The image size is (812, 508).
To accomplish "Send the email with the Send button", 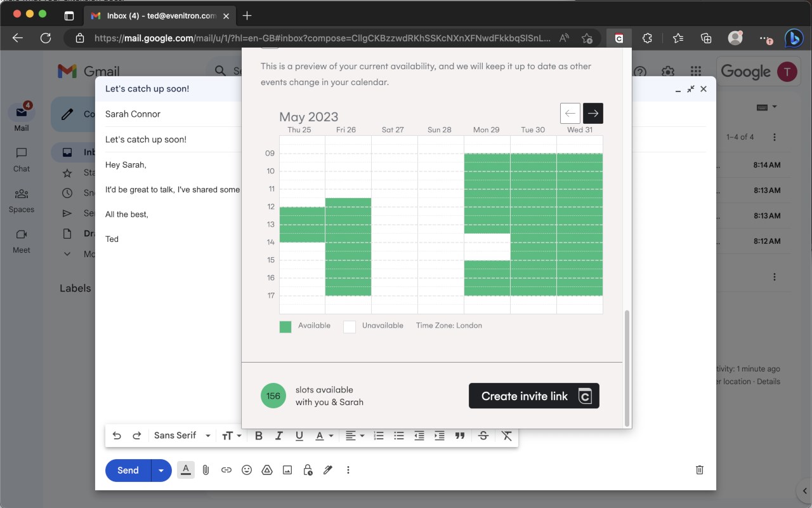I will pos(128,471).
